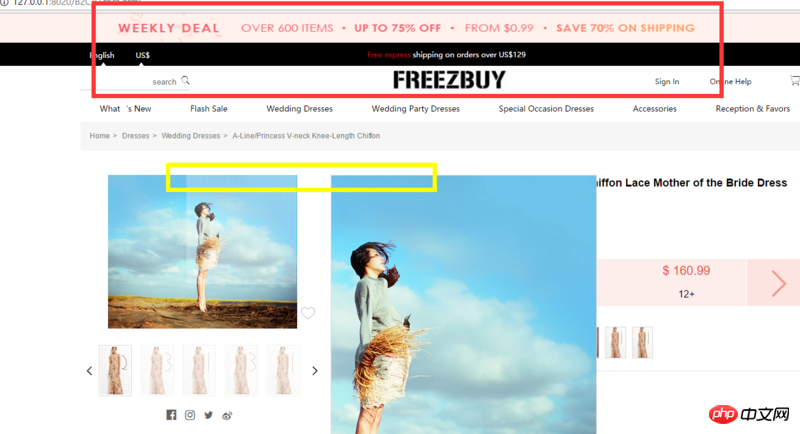The width and height of the screenshot is (800, 434).
Task: Advance the price panel right chevron
Action: (x=778, y=283)
